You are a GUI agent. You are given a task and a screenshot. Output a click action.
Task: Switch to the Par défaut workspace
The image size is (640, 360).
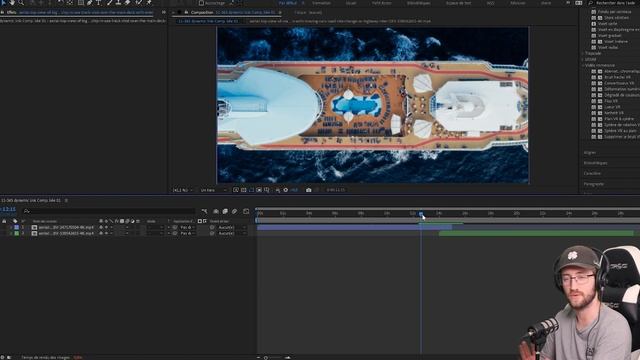tap(288, 3)
